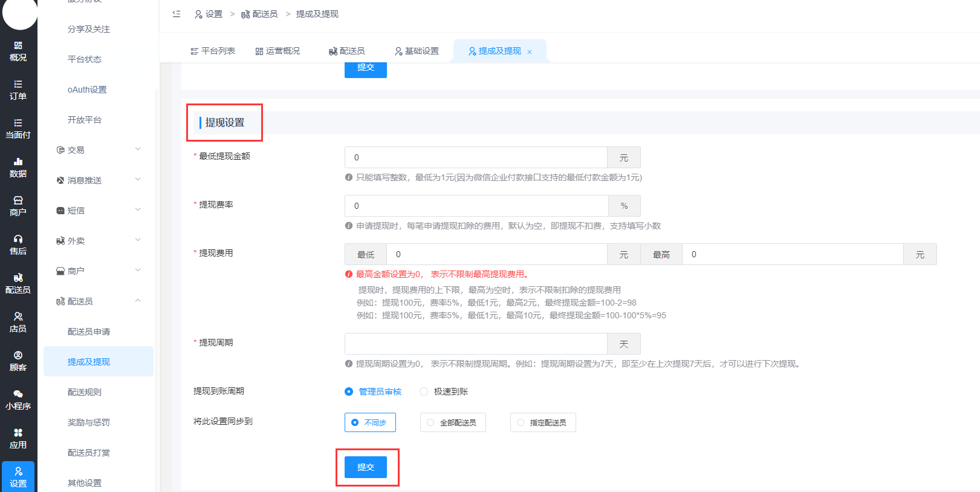Click the red warning icon under 提现费用
The image size is (980, 492).
pos(349,274)
